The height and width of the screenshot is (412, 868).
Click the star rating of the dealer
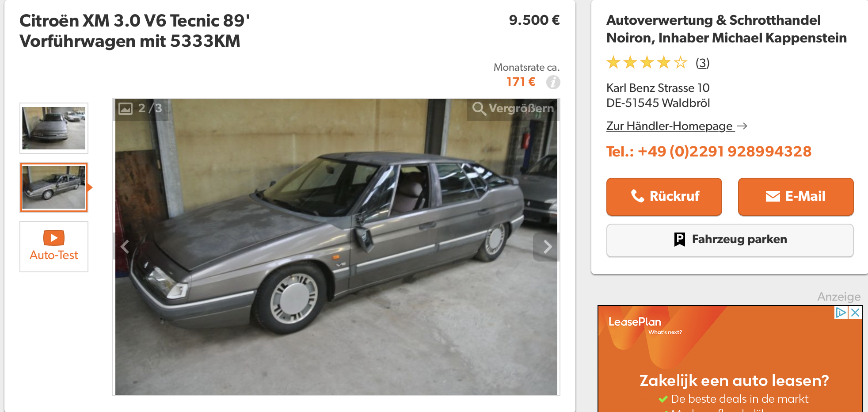(x=647, y=63)
